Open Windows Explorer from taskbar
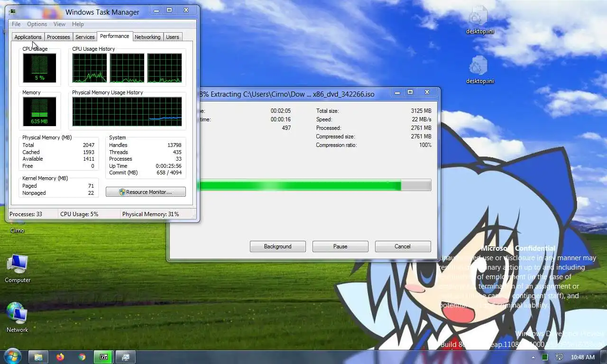 (38, 357)
